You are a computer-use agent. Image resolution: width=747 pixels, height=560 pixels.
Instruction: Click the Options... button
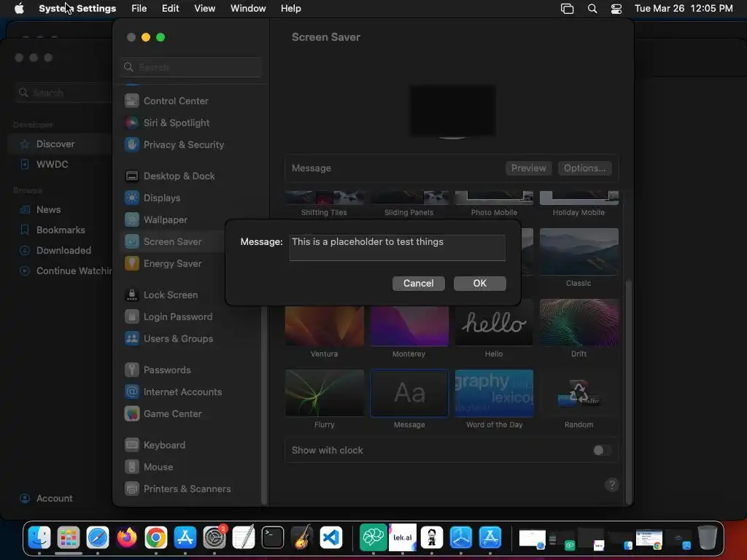click(584, 168)
